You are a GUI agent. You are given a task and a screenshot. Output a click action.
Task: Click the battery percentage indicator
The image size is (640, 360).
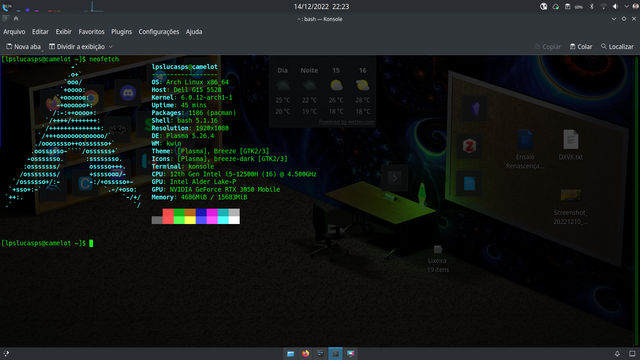579,7
